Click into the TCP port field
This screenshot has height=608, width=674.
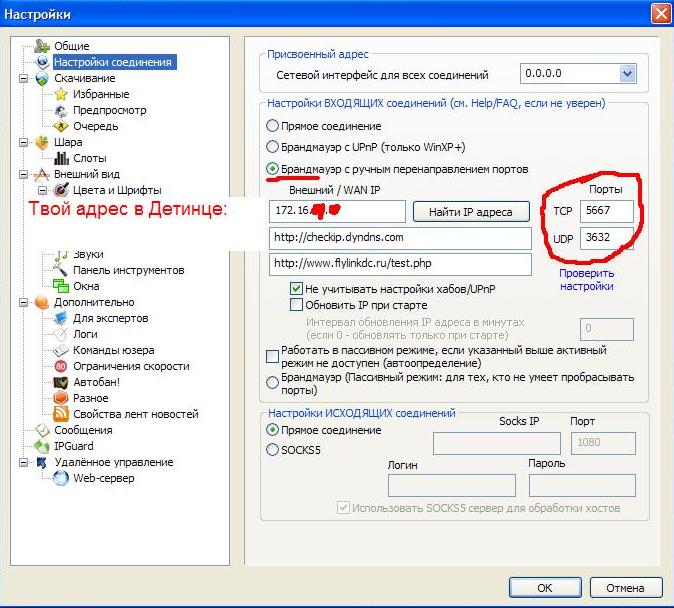(606, 211)
